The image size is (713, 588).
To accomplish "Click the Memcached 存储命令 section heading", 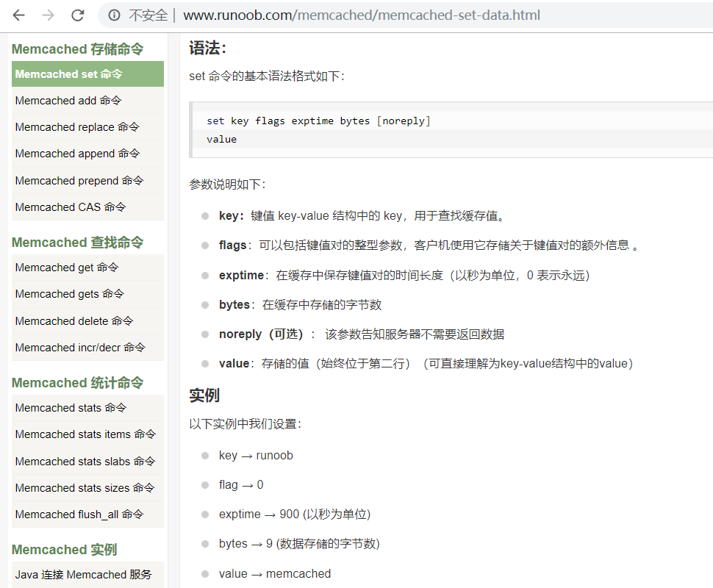I will (77, 49).
